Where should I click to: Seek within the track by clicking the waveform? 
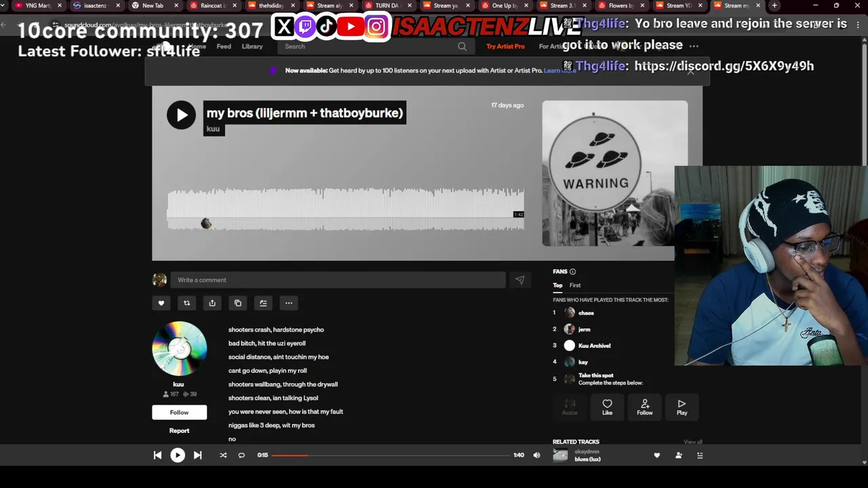coord(345,210)
